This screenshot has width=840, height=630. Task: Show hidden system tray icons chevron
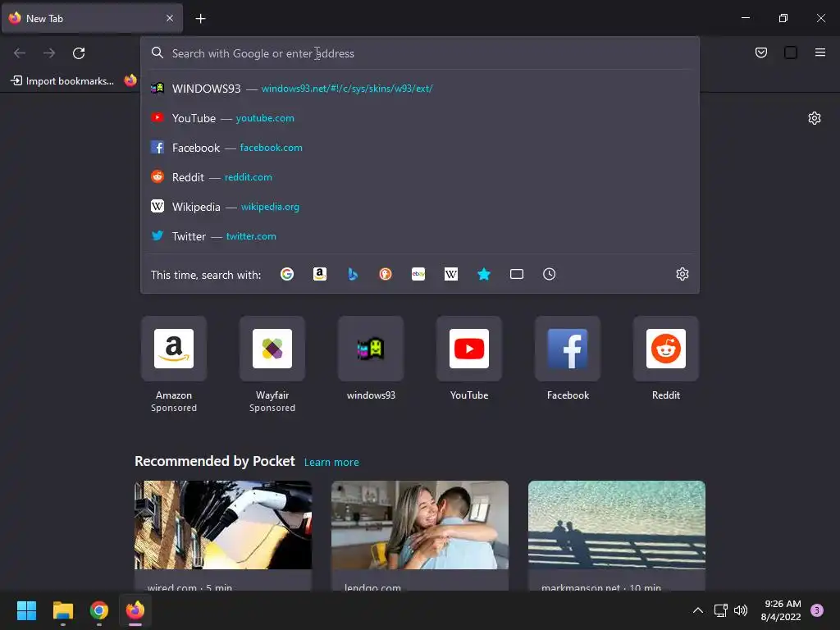[697, 610]
